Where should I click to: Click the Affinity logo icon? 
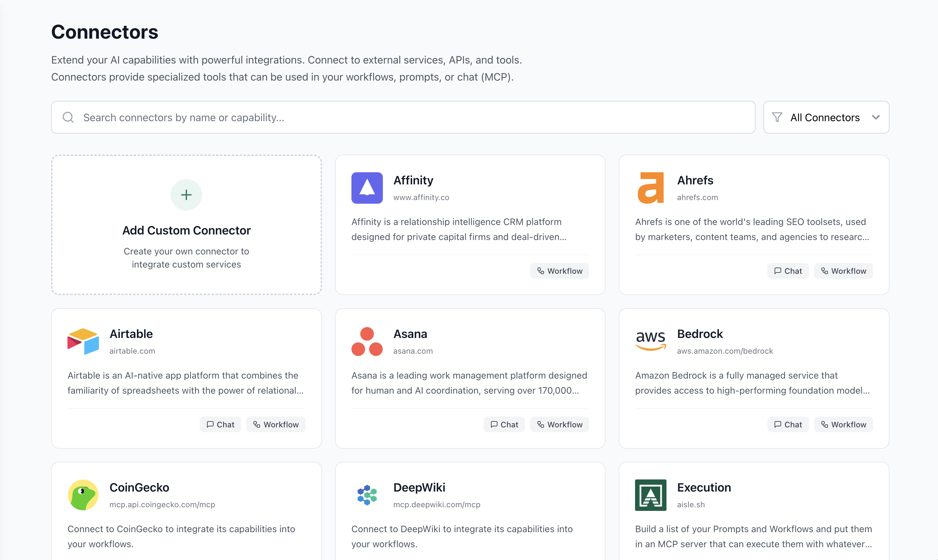click(x=367, y=188)
